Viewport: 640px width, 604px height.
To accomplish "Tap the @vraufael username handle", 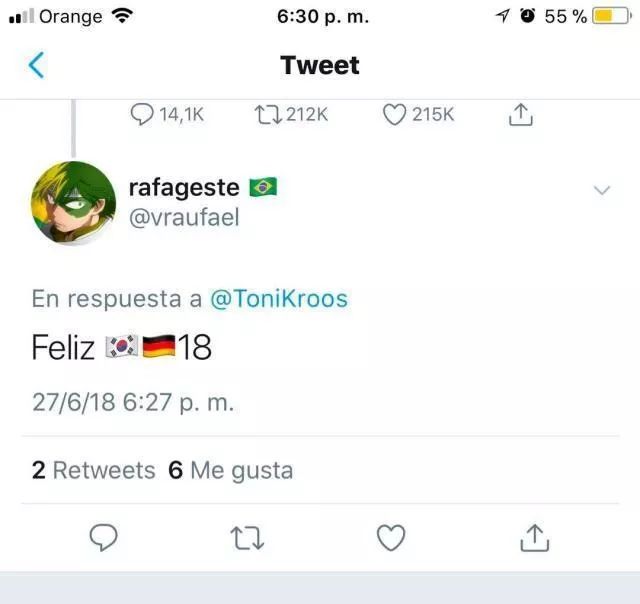I will 184,217.
